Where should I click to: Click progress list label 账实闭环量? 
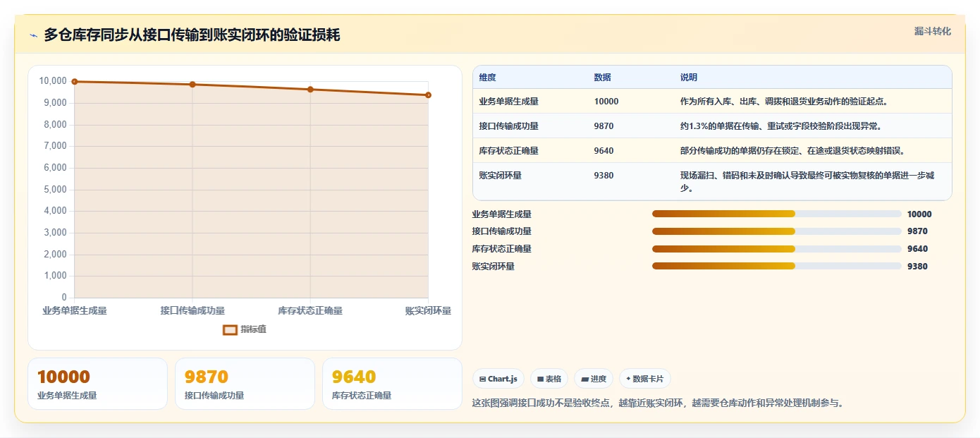pos(494,267)
